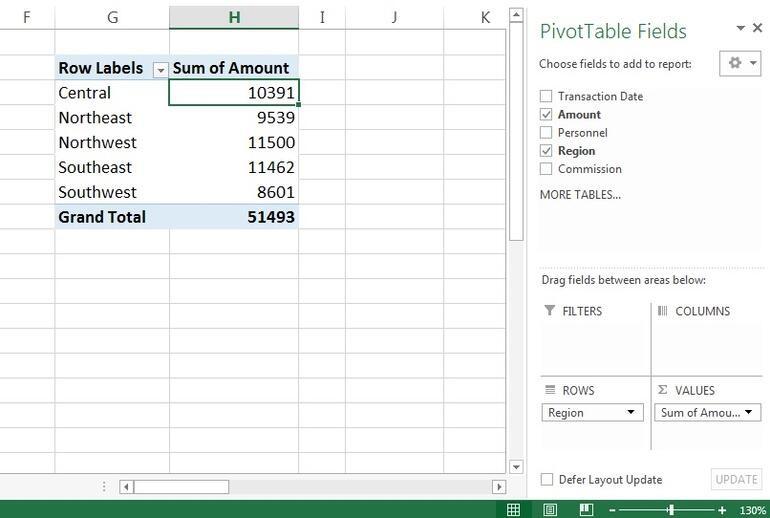Click the horizontal scrollbar thumb
The image size is (770, 518).
coord(181,487)
